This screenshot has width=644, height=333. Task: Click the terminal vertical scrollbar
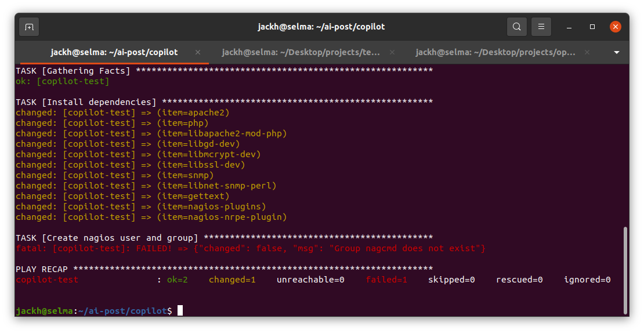pyautogui.click(x=625, y=270)
